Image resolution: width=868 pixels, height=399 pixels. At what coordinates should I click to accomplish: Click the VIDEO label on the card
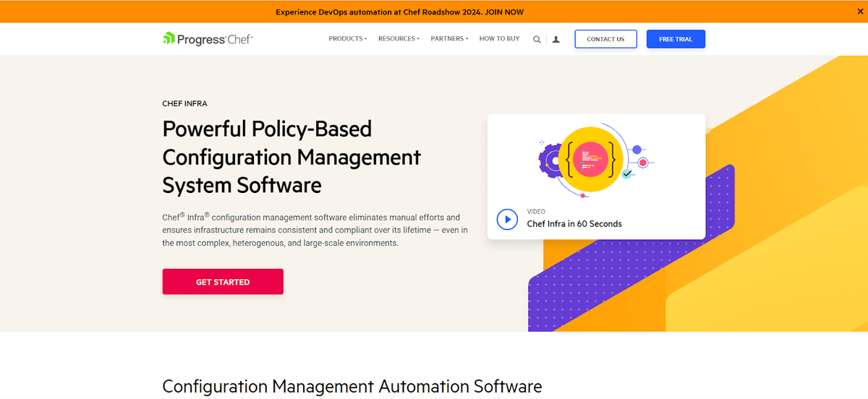pos(536,212)
